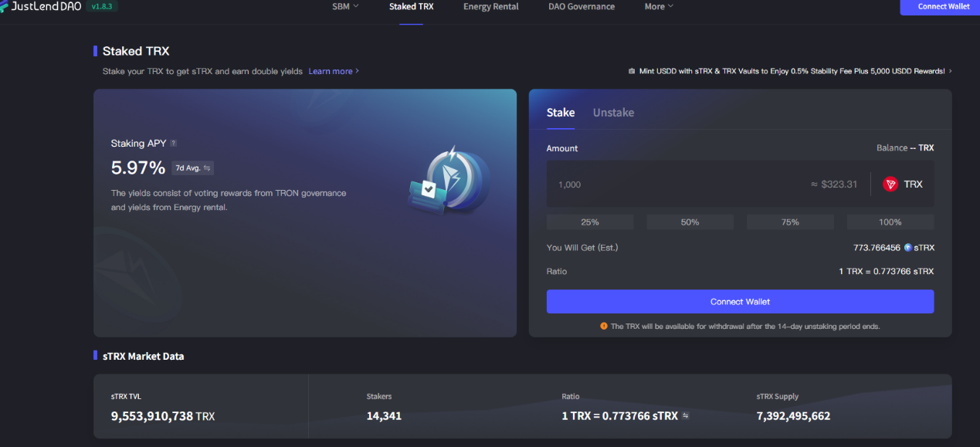Toggle the 7d Avg. APY period
Viewport: 980px width, 447px height.
(192, 168)
